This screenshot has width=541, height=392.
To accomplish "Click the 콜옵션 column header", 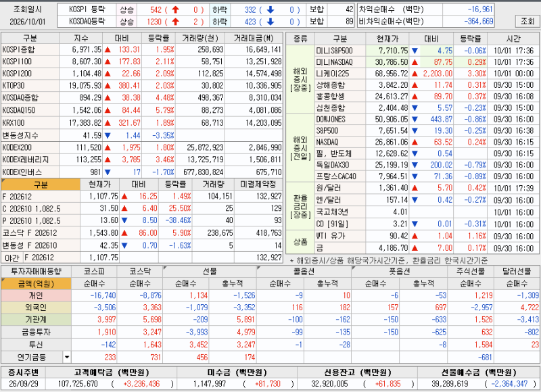I will 304,272.
